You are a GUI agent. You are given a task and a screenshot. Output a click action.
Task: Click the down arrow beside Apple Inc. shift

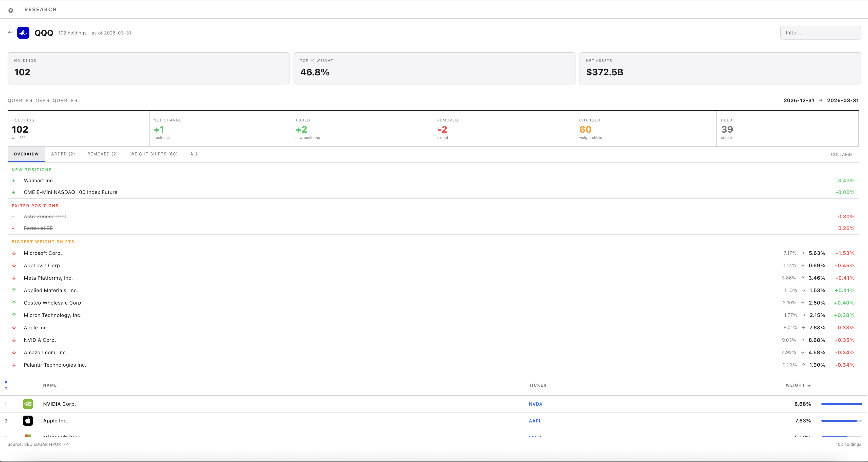(14, 328)
